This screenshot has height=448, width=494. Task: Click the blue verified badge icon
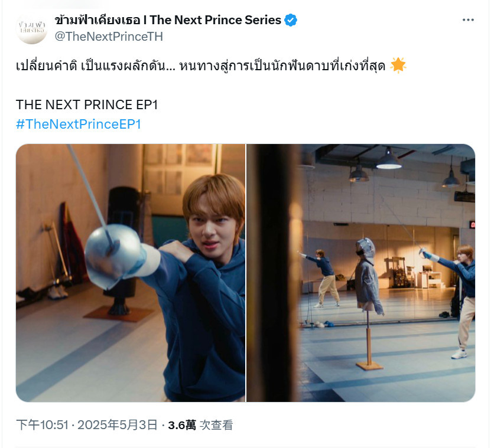[x=291, y=20]
